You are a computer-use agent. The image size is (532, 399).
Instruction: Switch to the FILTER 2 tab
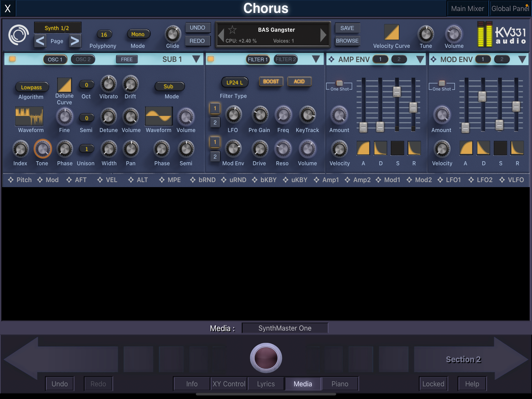[x=285, y=59]
